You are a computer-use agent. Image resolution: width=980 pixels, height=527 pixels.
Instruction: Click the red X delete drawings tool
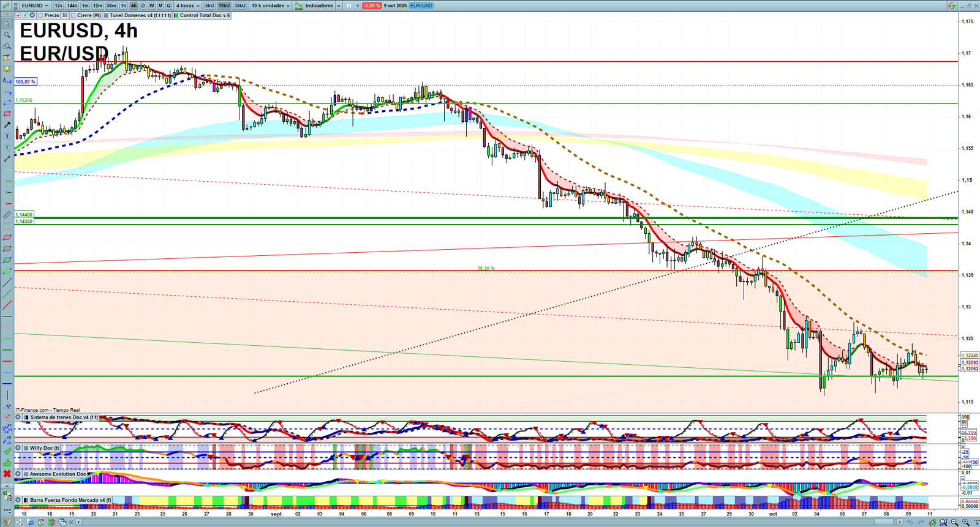7,474
